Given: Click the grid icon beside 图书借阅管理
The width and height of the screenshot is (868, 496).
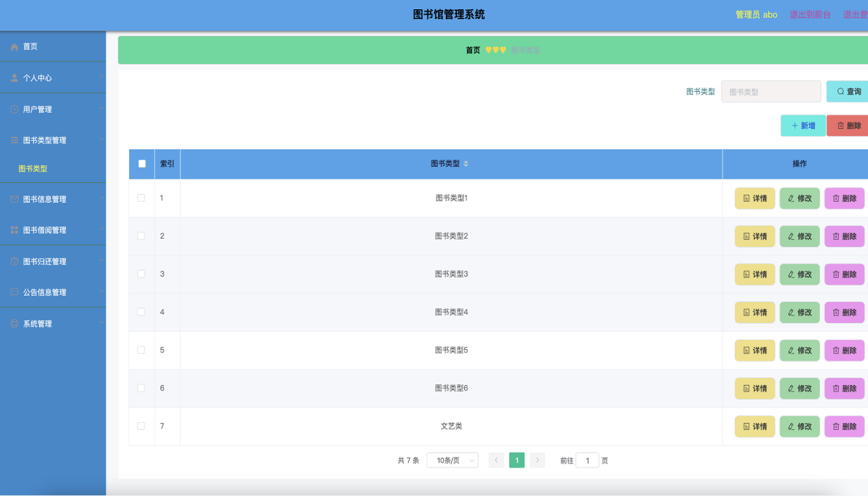Looking at the screenshot, I should [15, 230].
